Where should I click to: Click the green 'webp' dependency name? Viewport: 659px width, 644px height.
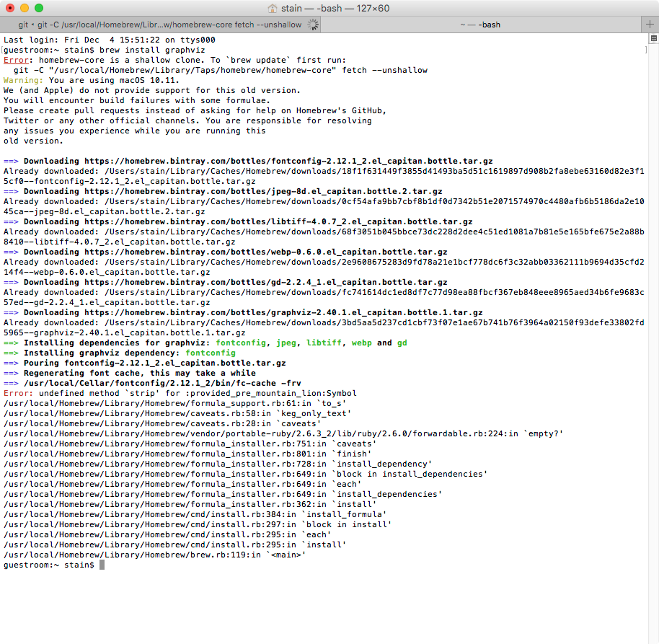pyautogui.click(x=362, y=343)
